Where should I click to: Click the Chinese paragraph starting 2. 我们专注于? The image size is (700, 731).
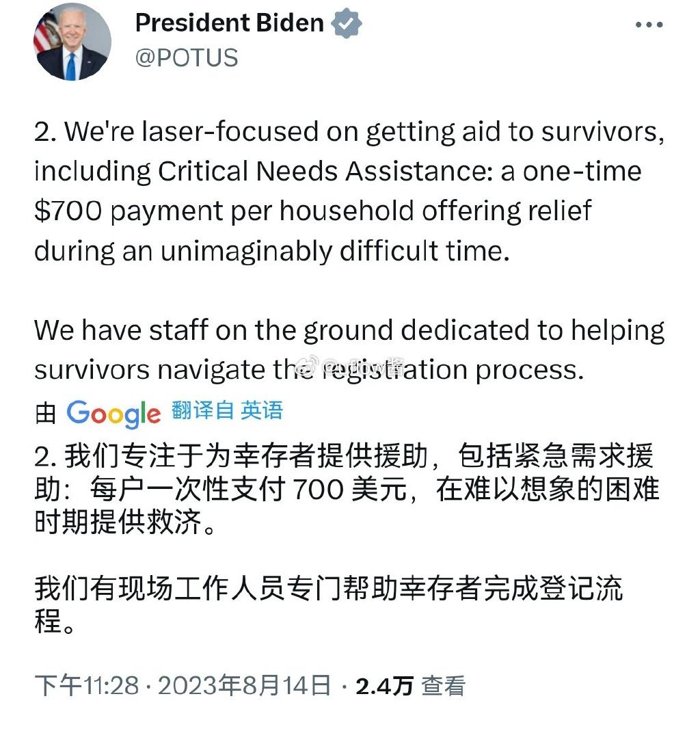tap(347, 488)
